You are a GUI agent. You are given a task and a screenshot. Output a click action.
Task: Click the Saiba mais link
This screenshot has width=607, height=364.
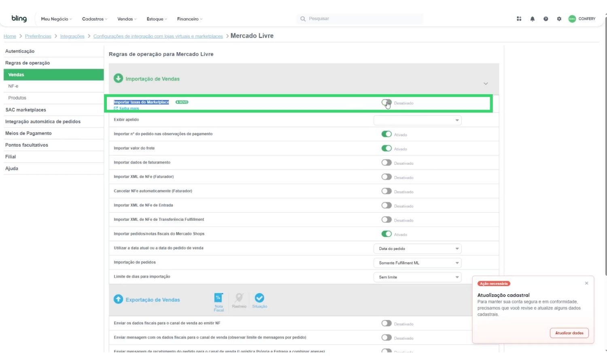tap(127, 108)
